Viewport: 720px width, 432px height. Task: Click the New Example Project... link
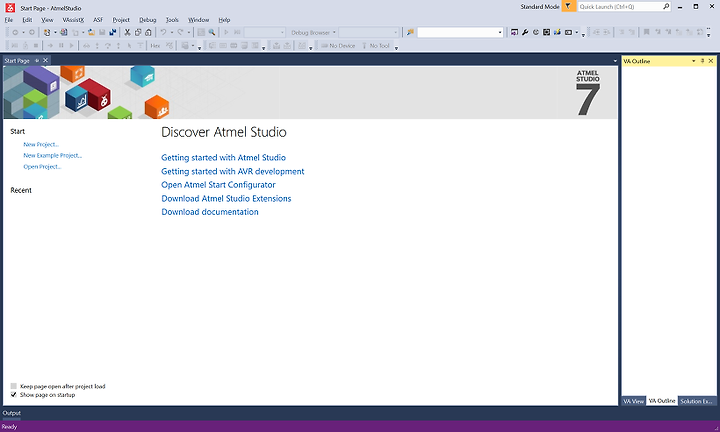[x=53, y=155]
